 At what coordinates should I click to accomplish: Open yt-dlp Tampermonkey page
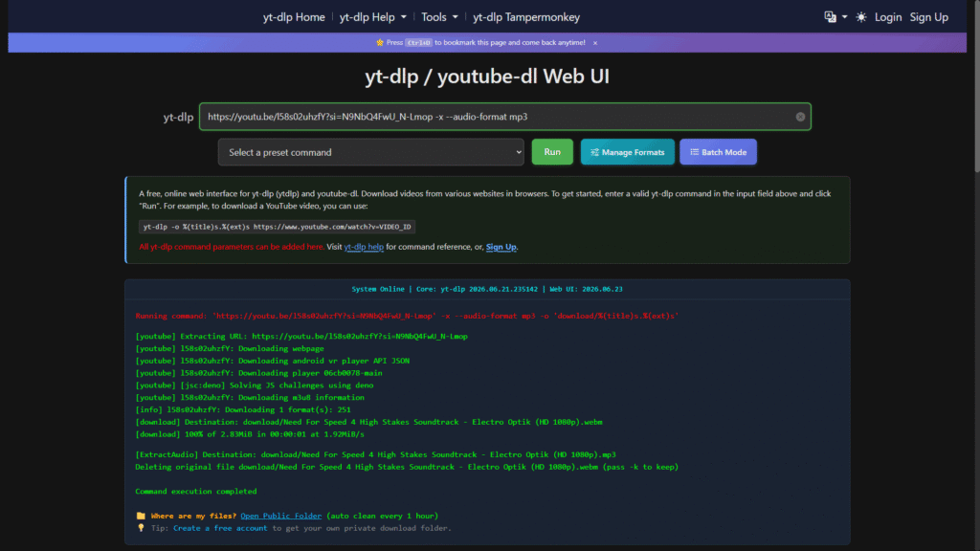526,17
